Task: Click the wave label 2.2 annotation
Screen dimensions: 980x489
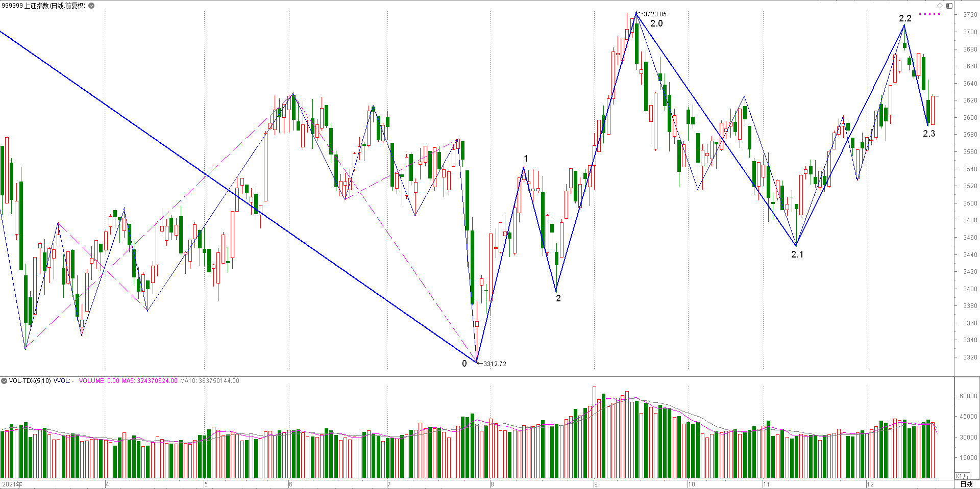Action: tap(905, 18)
